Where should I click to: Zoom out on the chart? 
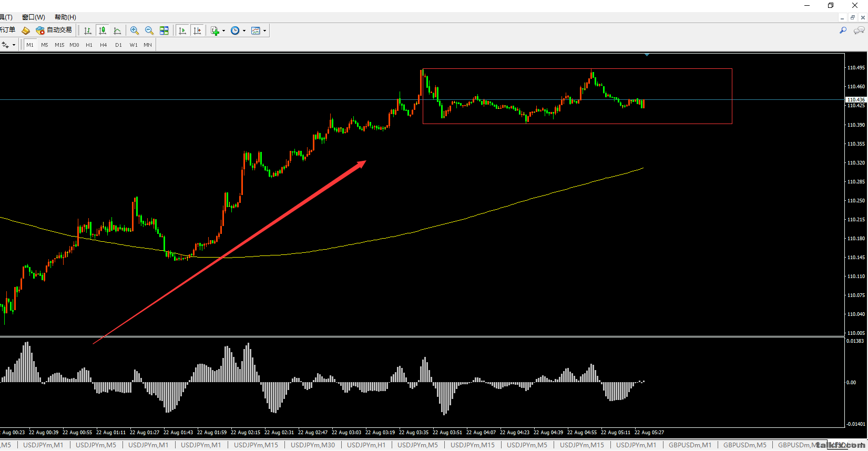tap(149, 30)
